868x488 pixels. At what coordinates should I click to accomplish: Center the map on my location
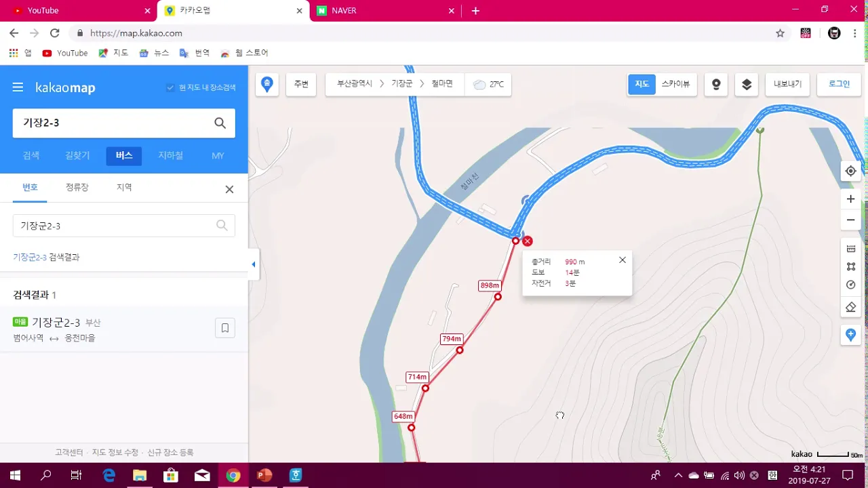tap(850, 171)
